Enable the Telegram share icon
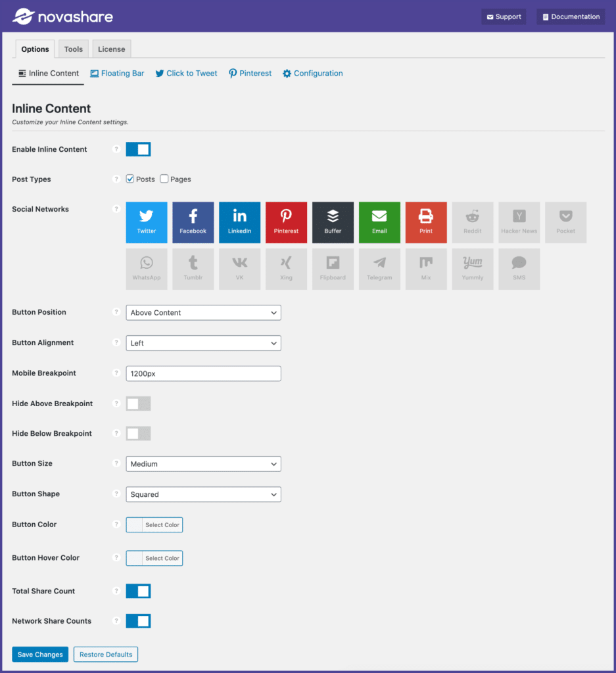Image resolution: width=616 pixels, height=673 pixels. click(379, 269)
